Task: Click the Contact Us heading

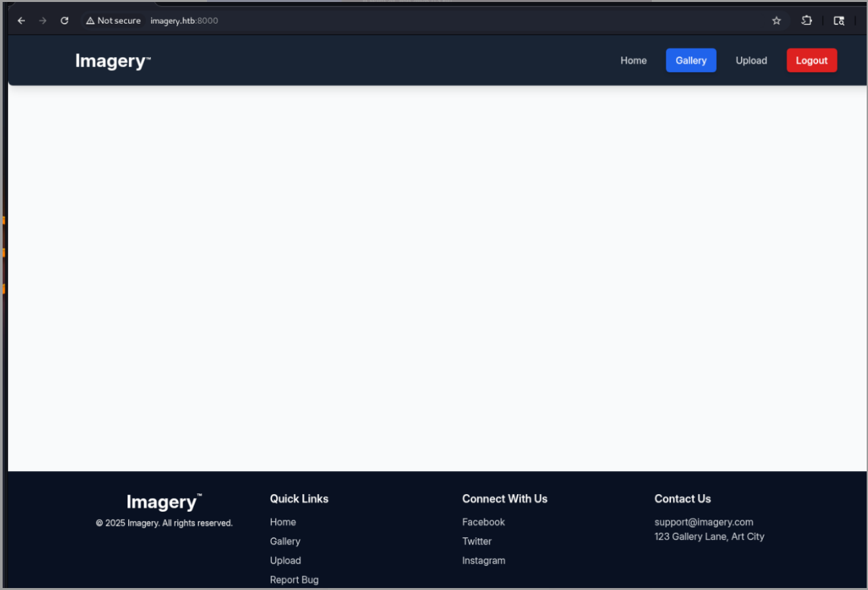Action: click(x=683, y=499)
